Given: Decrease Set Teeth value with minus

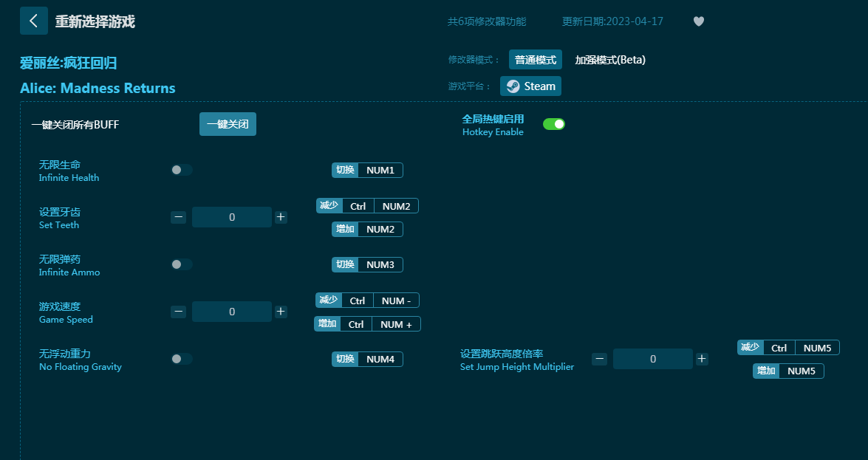Looking at the screenshot, I should point(178,217).
